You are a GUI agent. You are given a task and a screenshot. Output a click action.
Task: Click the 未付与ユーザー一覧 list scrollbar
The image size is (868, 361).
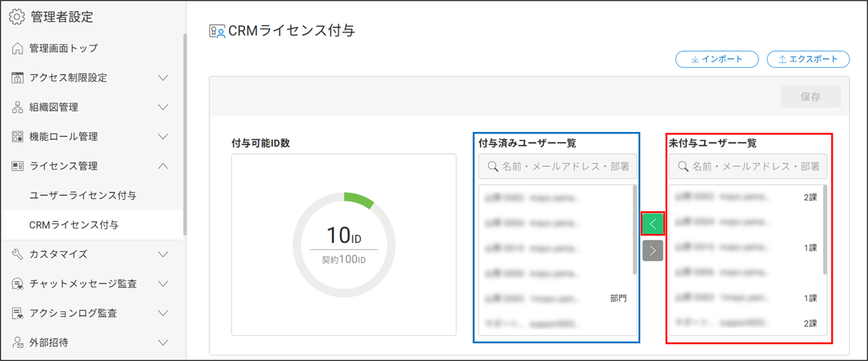(x=824, y=230)
